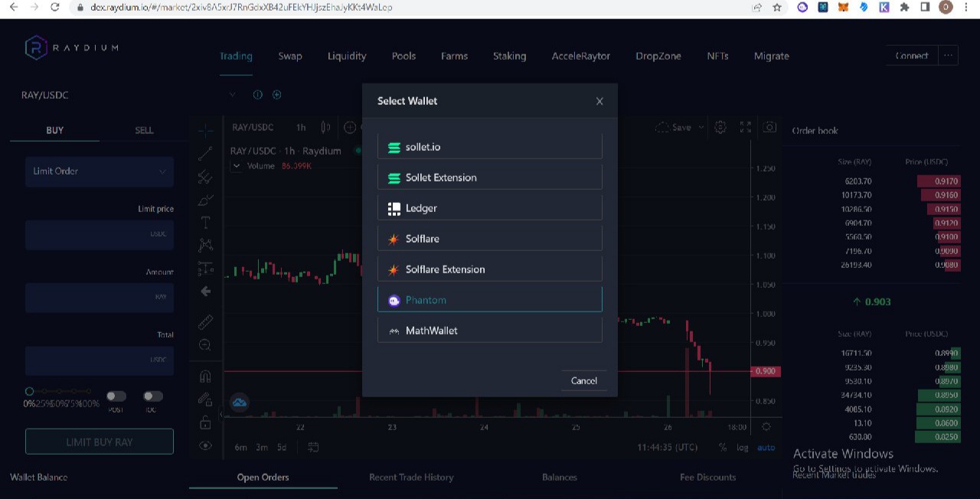Click the zoom out magnifier tool
This screenshot has width=980, height=499.
tap(205, 345)
